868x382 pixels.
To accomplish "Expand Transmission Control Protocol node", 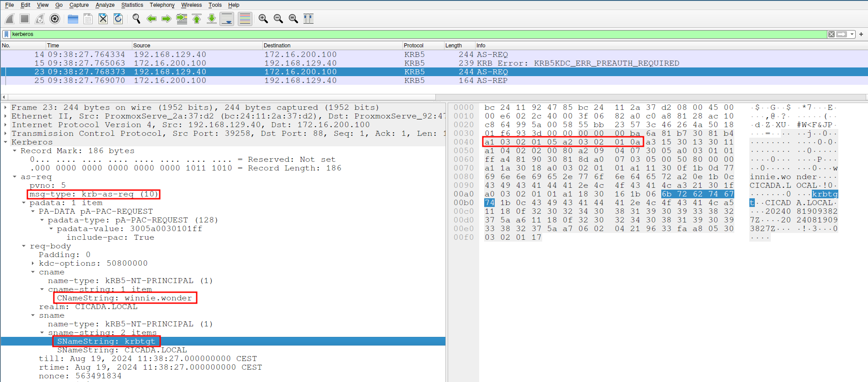I will 5,134.
